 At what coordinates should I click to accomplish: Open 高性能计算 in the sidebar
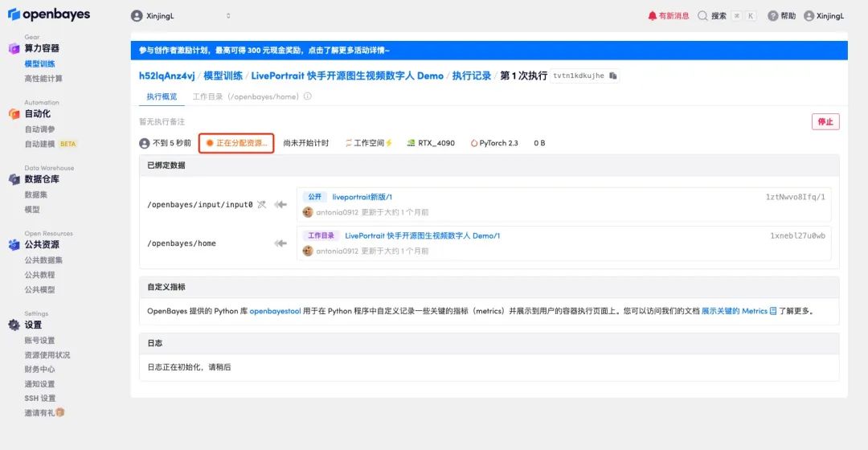click(43, 79)
